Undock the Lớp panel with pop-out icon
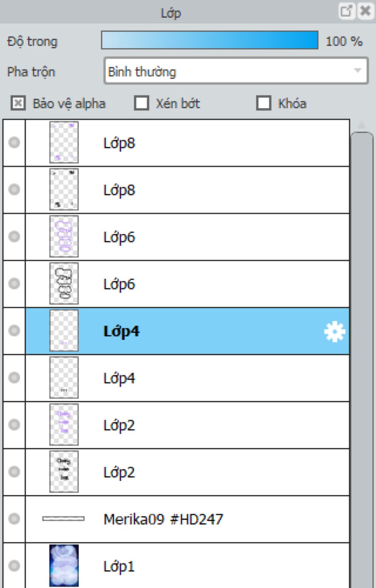This screenshot has height=588, width=376. tap(346, 11)
